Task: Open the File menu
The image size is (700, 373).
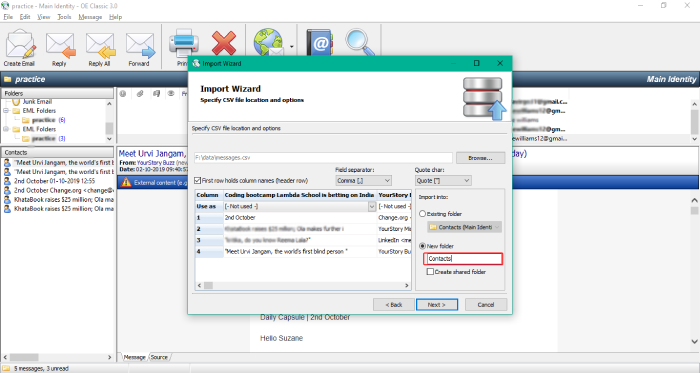Action: coord(8,17)
